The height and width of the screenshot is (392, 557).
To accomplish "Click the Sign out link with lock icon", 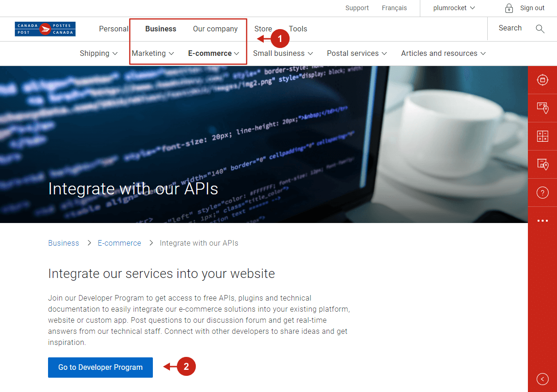I will click(x=525, y=8).
